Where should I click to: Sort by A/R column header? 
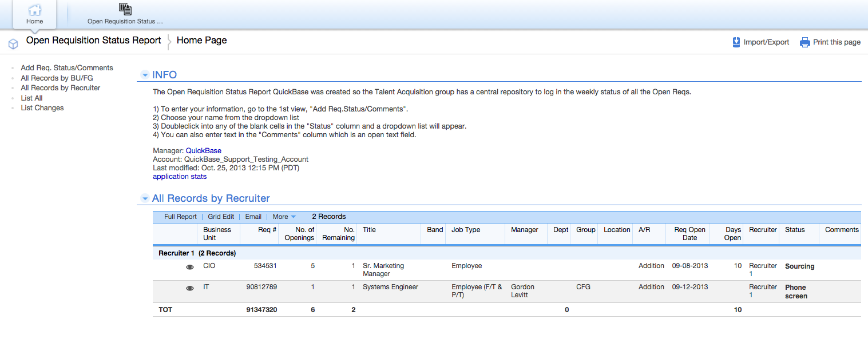[644, 230]
